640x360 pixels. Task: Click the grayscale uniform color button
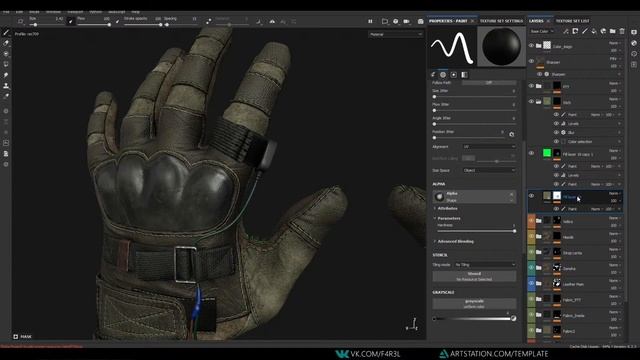pyautogui.click(x=474, y=304)
